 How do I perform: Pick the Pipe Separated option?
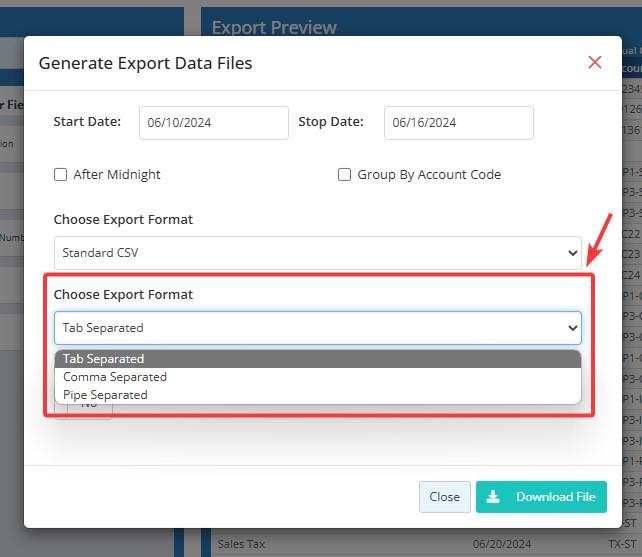click(105, 395)
